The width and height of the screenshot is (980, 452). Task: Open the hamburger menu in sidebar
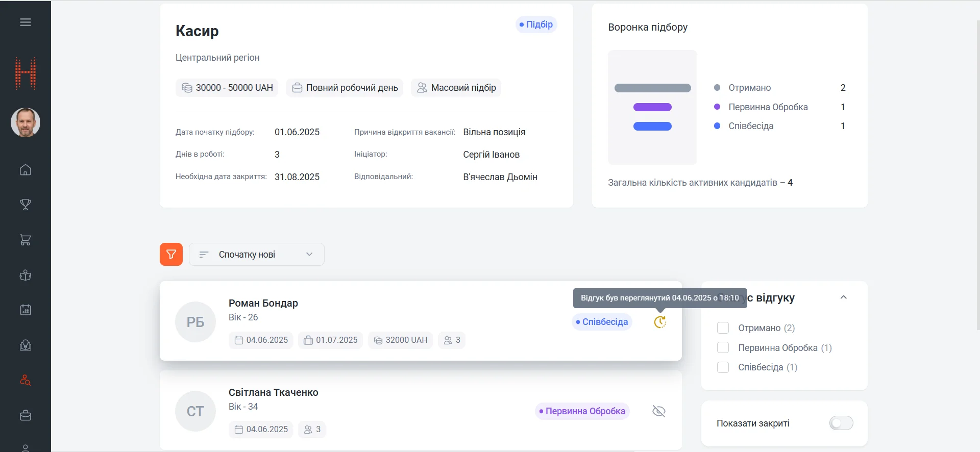click(26, 22)
